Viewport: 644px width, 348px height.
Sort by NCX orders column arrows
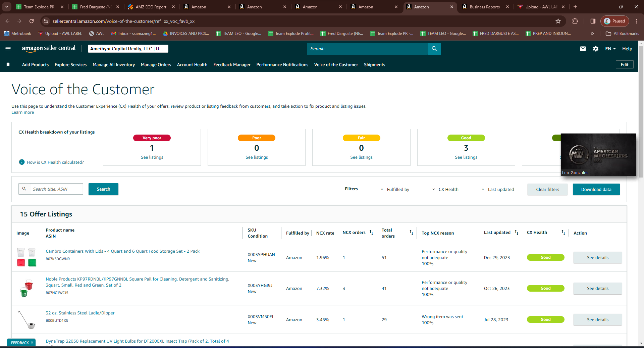pyautogui.click(x=371, y=233)
